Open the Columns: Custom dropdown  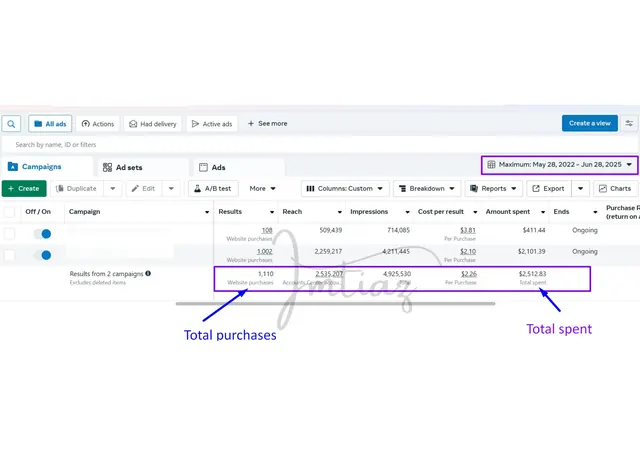click(345, 189)
